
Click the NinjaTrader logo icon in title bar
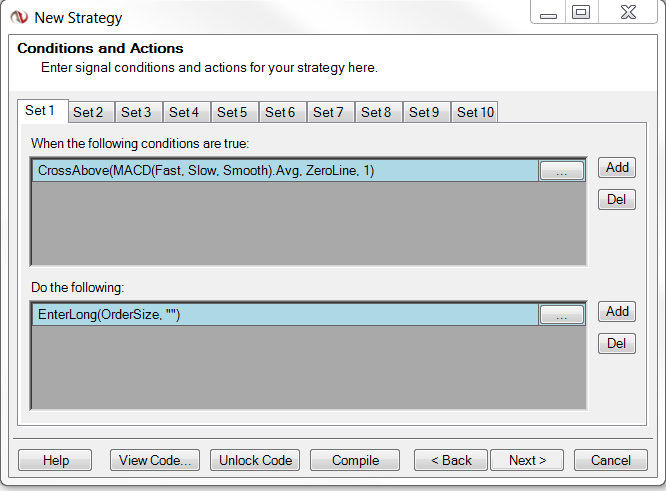(18, 16)
